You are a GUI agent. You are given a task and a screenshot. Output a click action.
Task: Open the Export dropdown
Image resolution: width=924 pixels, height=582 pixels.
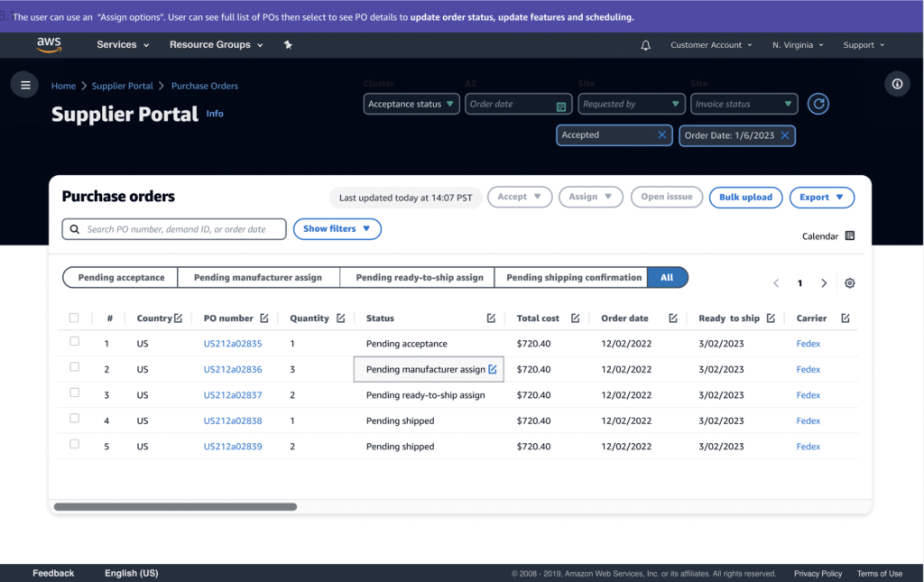[821, 197]
